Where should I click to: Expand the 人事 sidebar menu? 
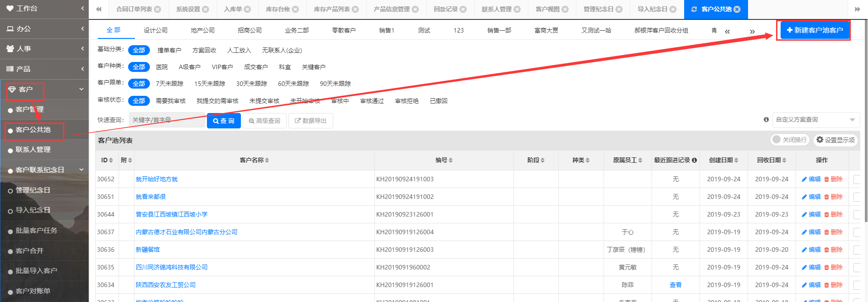coord(44,48)
